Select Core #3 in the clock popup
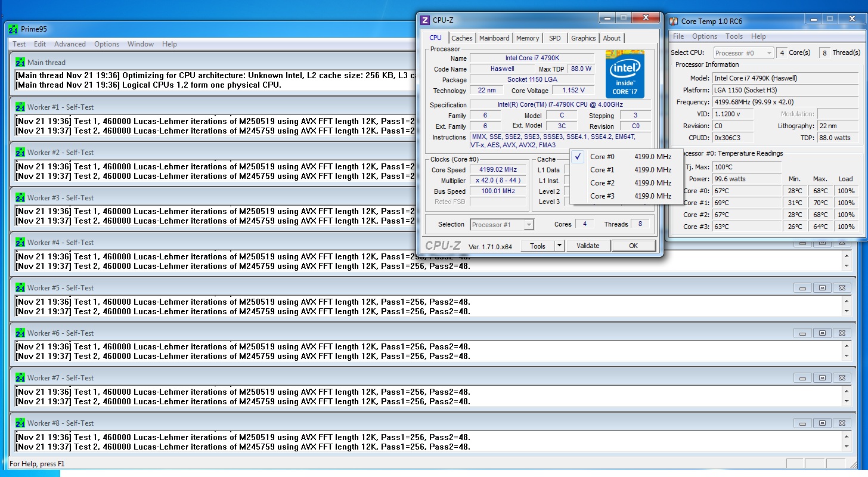 pyautogui.click(x=627, y=196)
